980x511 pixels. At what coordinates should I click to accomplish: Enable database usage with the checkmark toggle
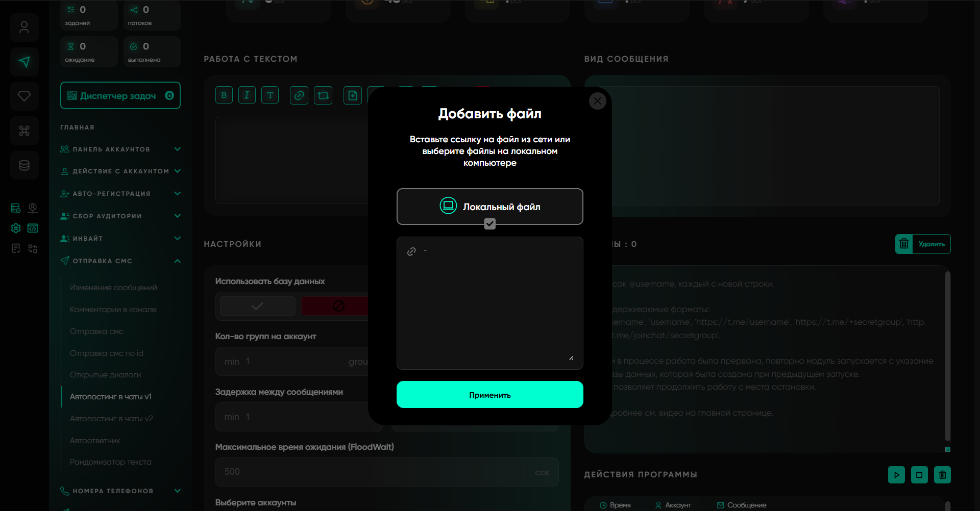pos(258,306)
